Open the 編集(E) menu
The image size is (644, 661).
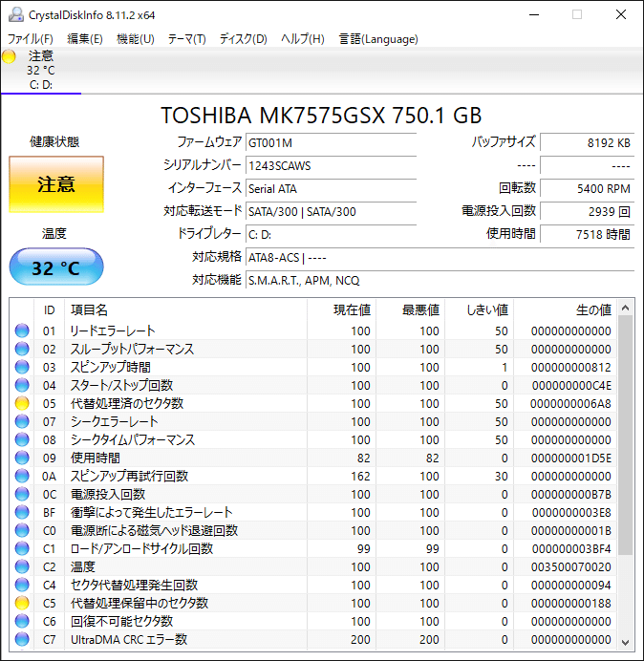[x=85, y=39]
